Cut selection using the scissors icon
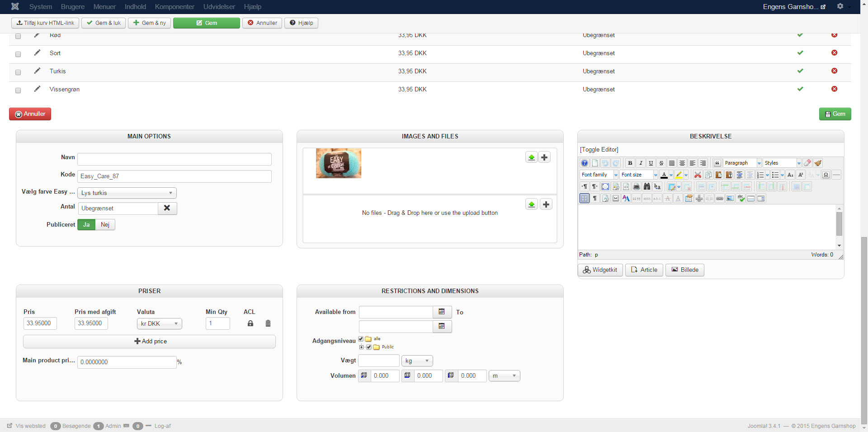Screen dimensions: 868x432 [x=698, y=175]
